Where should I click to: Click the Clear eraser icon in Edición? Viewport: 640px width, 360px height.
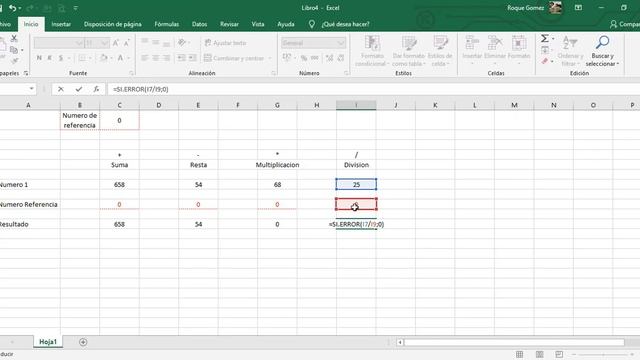coord(545,61)
